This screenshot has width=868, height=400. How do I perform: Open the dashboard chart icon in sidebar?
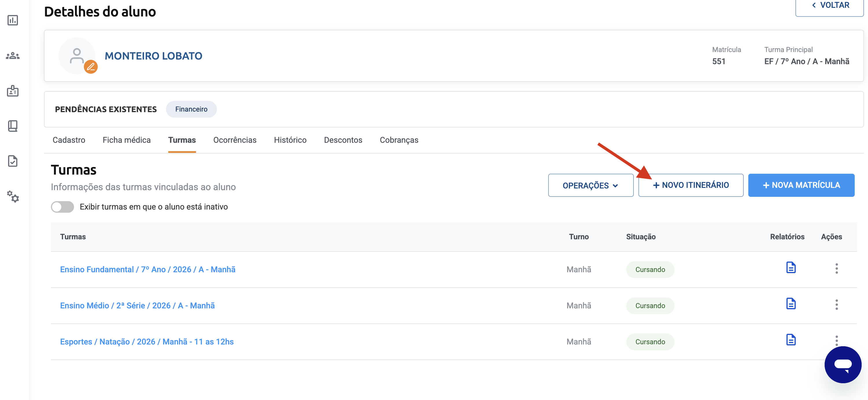click(x=13, y=20)
